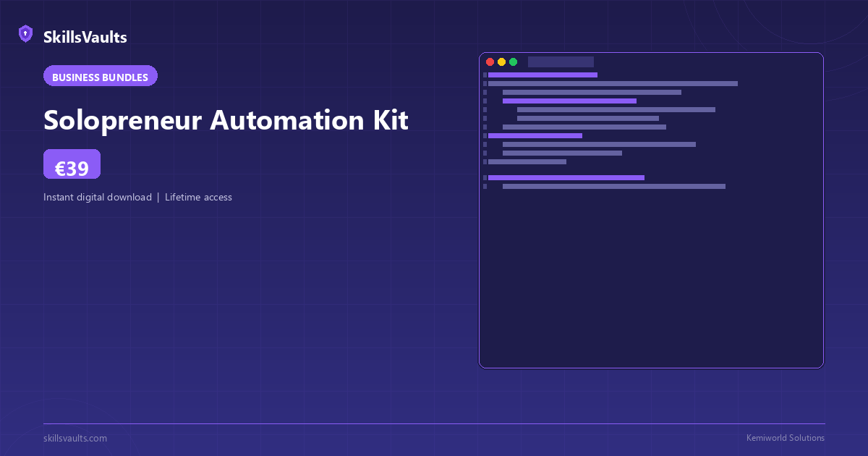Click the SkillsVaults shield logo icon
This screenshot has width=868, height=456.
tap(25, 34)
